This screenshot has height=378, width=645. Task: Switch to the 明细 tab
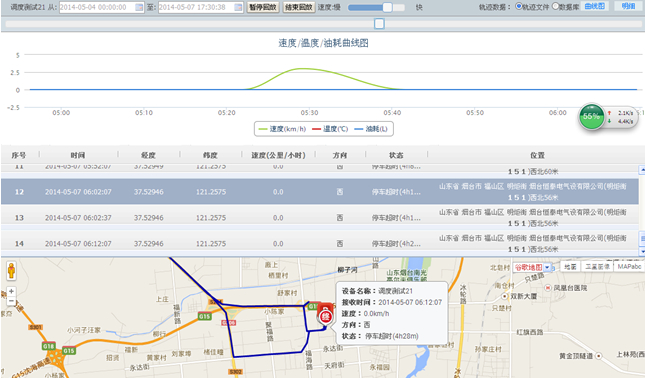[628, 6]
